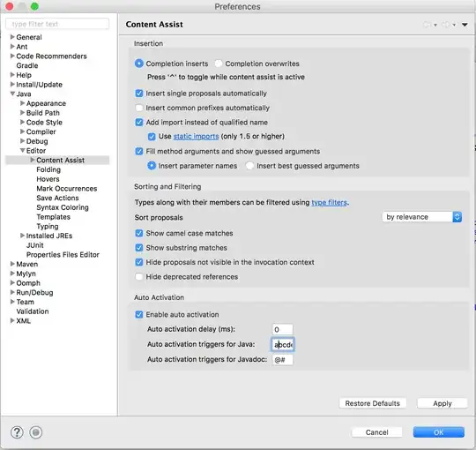Expand the Maven tree node arrow
The height and width of the screenshot is (450, 476).
pos(12,264)
